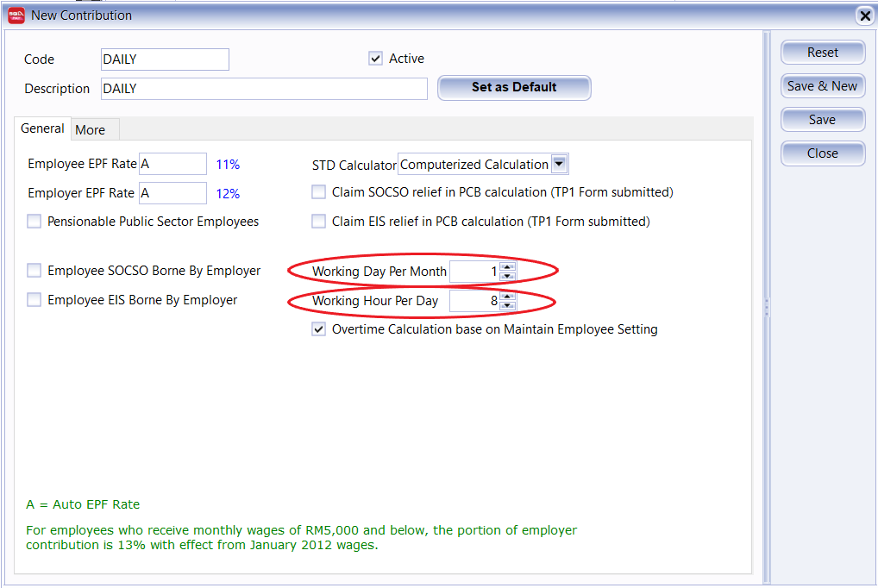878x588 pixels.
Task: Increase Working Hour Per Day value
Action: click(x=507, y=296)
